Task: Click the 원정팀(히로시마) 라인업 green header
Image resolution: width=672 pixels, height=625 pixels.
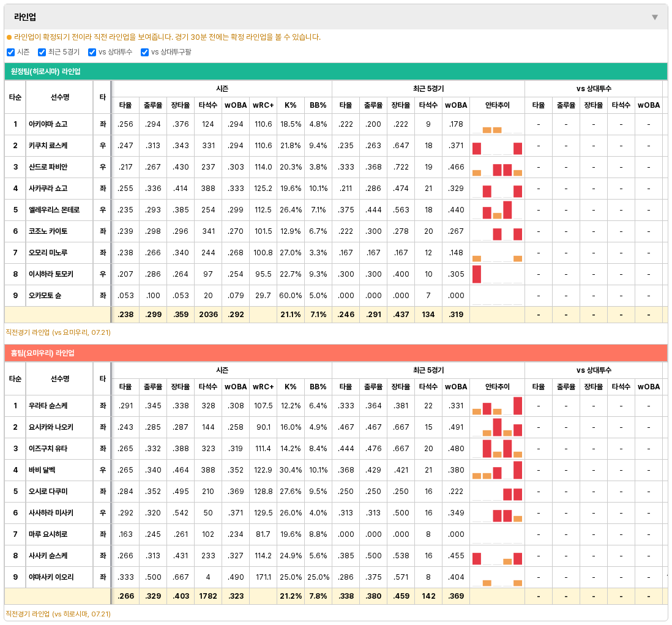Action: (x=336, y=72)
